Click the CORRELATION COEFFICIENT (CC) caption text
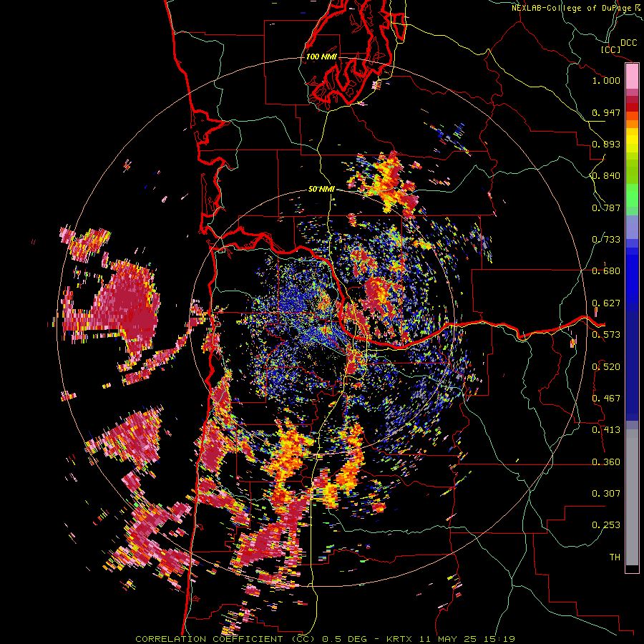Screen dimensions: 644x644 pos(225,639)
